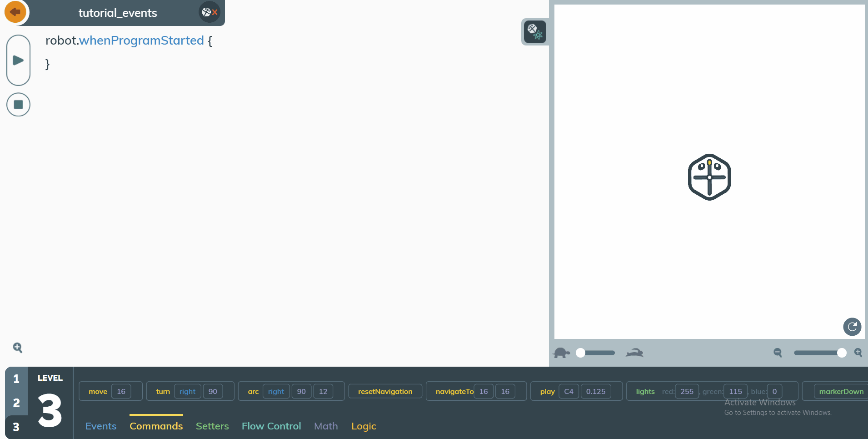Zoom in the code editor magnifier
The image size is (868, 439).
click(18, 348)
